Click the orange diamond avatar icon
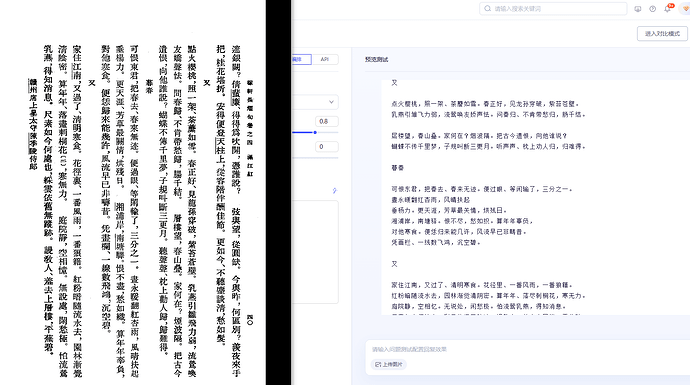Screen dimensions: 690x385 point(686,9)
